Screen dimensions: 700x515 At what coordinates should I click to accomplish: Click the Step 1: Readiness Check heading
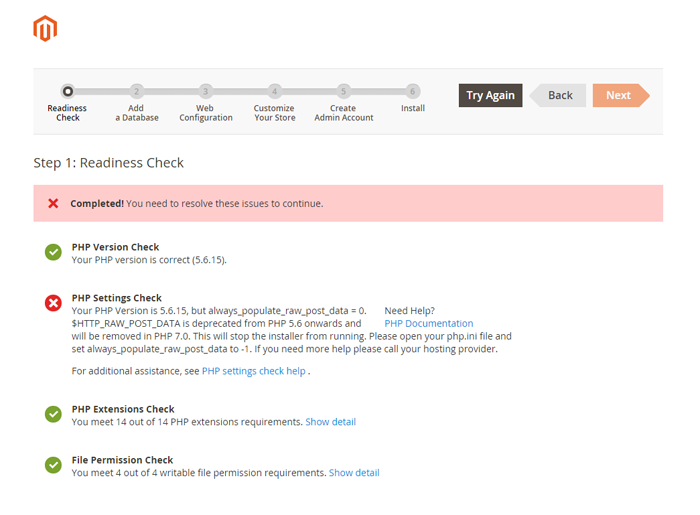109,163
